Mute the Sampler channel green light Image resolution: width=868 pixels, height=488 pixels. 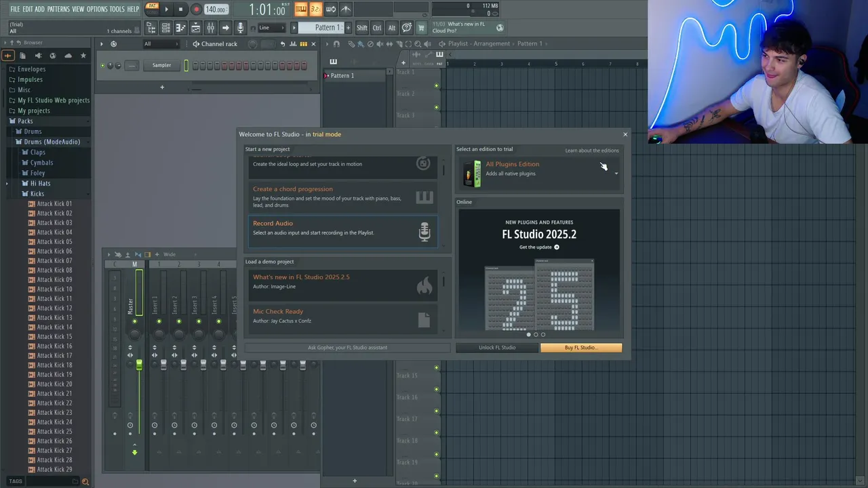tap(103, 66)
